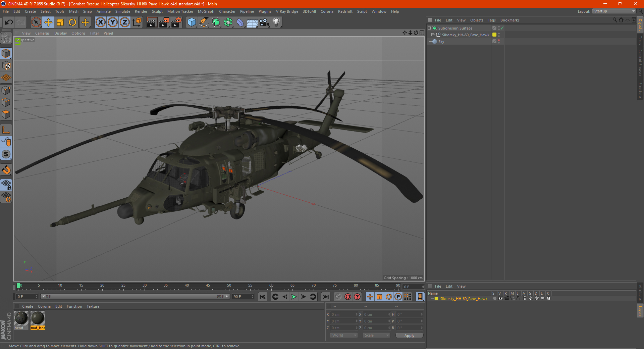The height and width of the screenshot is (349, 644).
Task: Select the mat_body material thumbnail
Action: [38, 318]
